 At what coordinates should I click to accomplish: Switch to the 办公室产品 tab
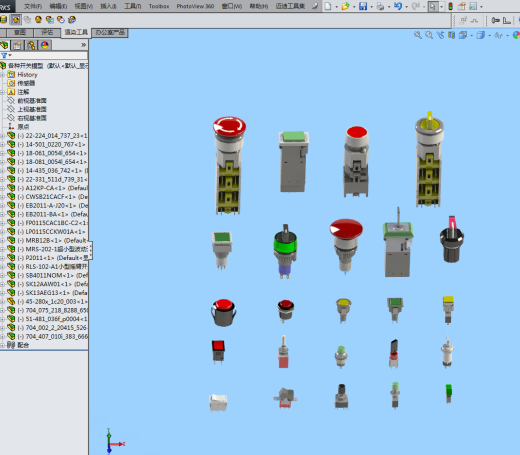point(110,33)
